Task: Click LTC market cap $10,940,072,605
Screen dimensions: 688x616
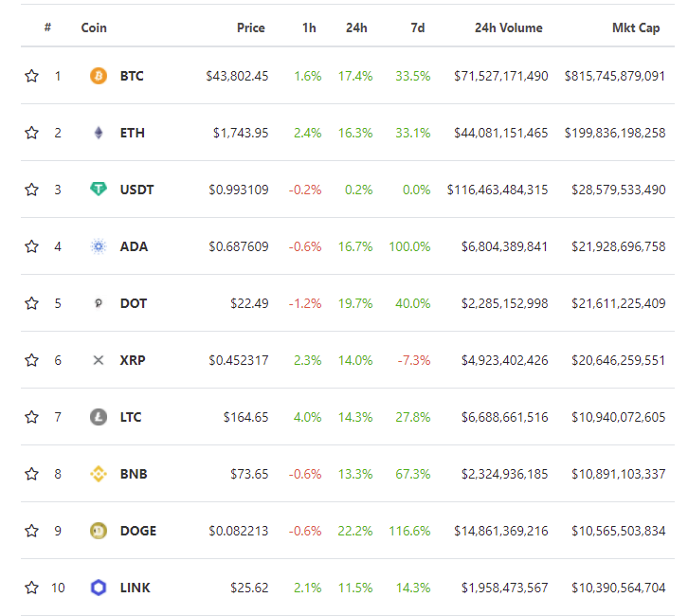Action: pos(618,417)
